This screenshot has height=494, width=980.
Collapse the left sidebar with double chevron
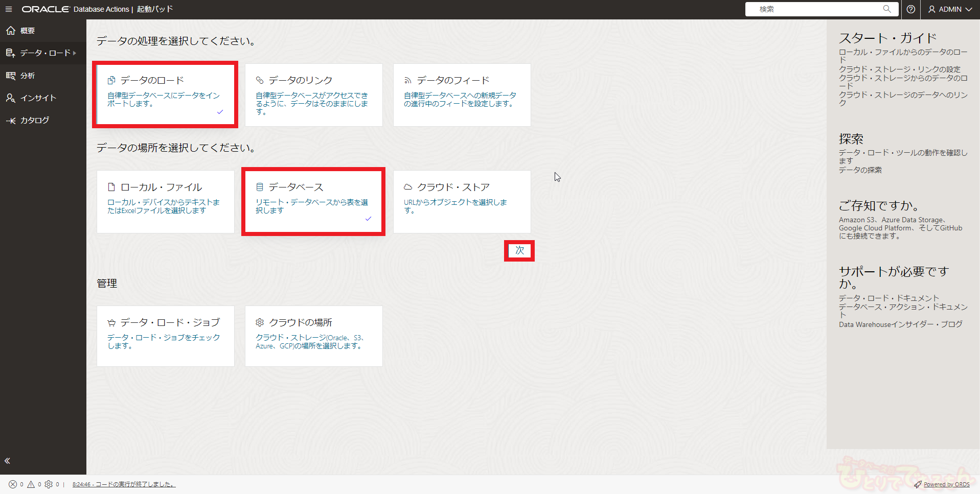point(8,461)
